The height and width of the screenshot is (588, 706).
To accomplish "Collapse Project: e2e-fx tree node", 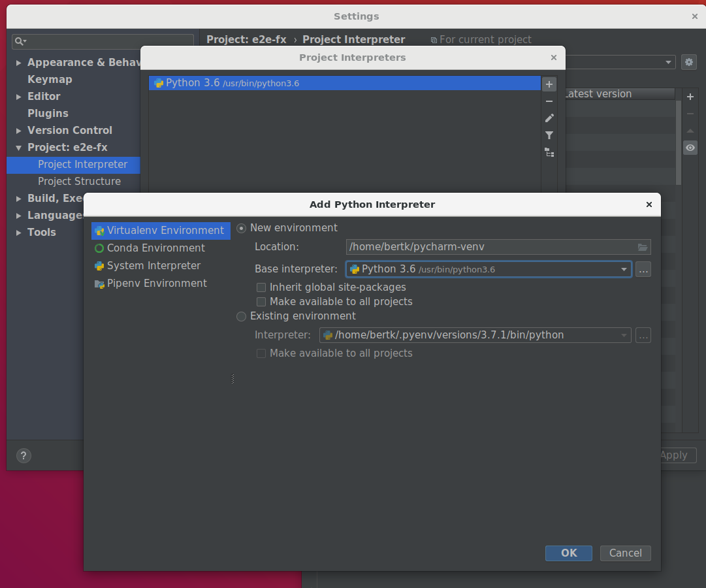I will [18, 148].
